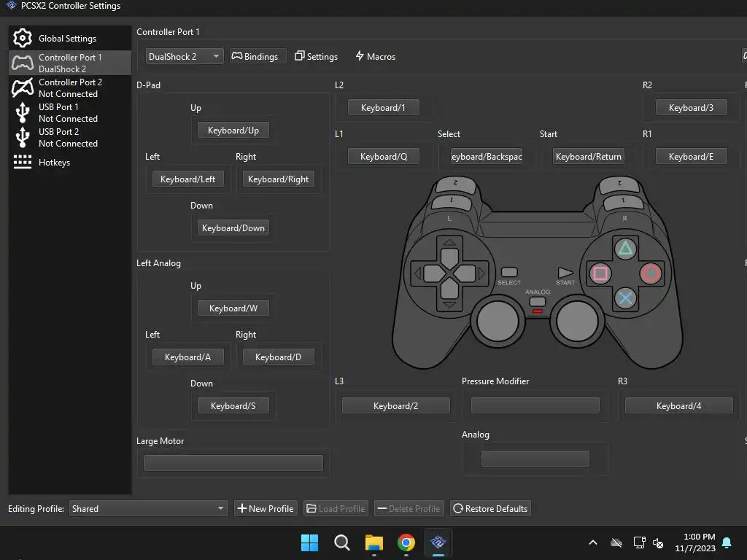Rebind R2 Keyboard/3 button

(692, 107)
